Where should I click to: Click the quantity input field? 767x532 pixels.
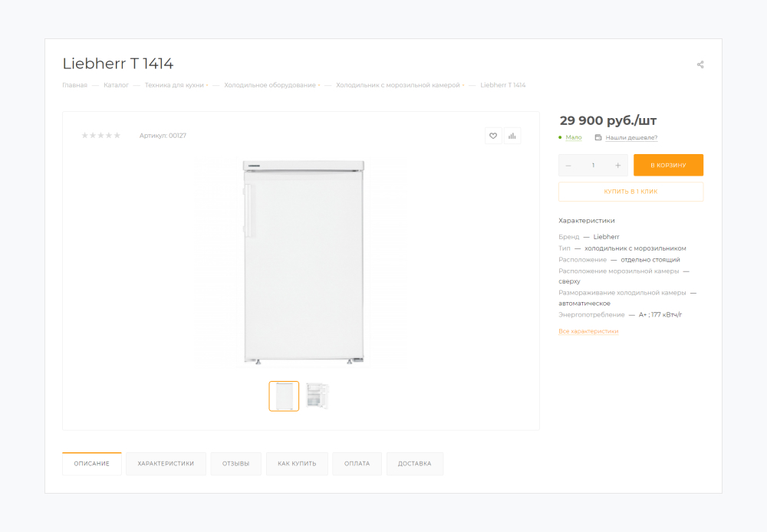coord(593,166)
